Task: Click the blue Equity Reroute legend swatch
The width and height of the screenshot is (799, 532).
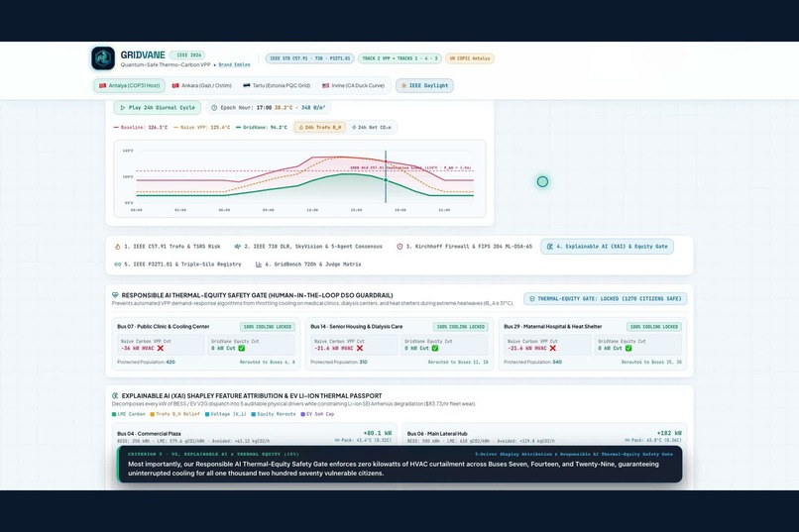Action: (253, 414)
